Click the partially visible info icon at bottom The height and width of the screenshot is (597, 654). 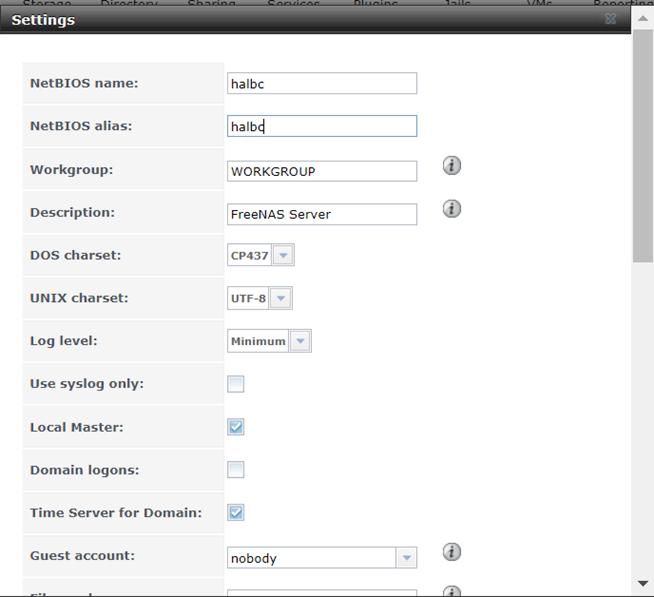point(452,591)
